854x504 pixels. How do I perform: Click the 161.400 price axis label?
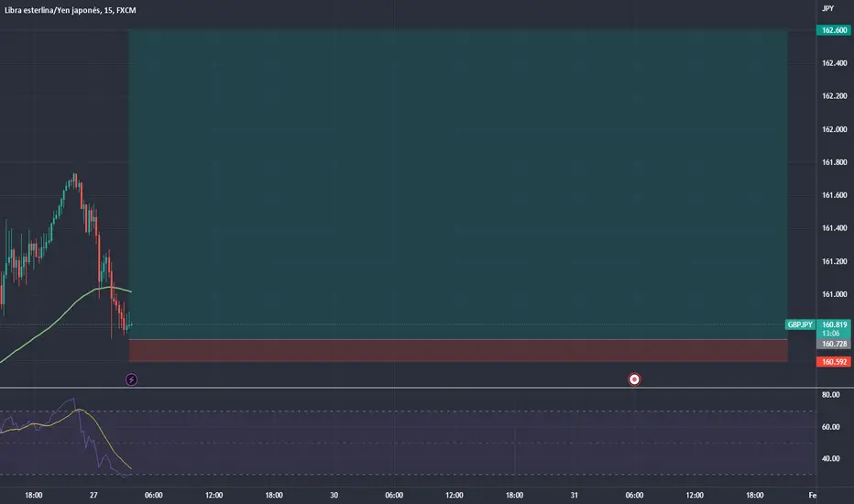pos(835,228)
